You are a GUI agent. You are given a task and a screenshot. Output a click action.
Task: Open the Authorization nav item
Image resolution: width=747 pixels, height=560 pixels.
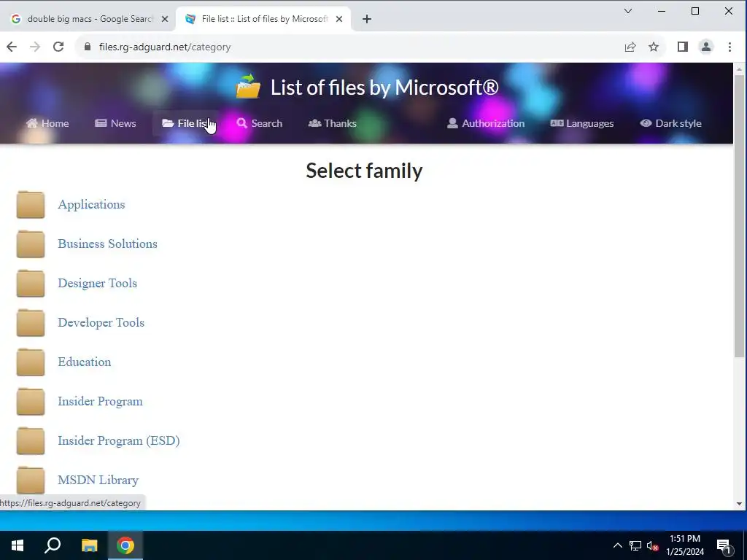click(x=486, y=123)
